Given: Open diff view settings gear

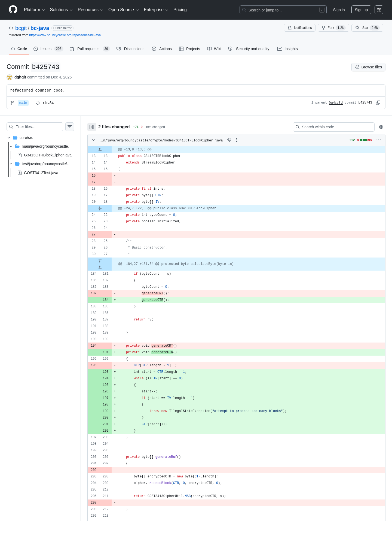Looking at the screenshot, I should tap(381, 127).
